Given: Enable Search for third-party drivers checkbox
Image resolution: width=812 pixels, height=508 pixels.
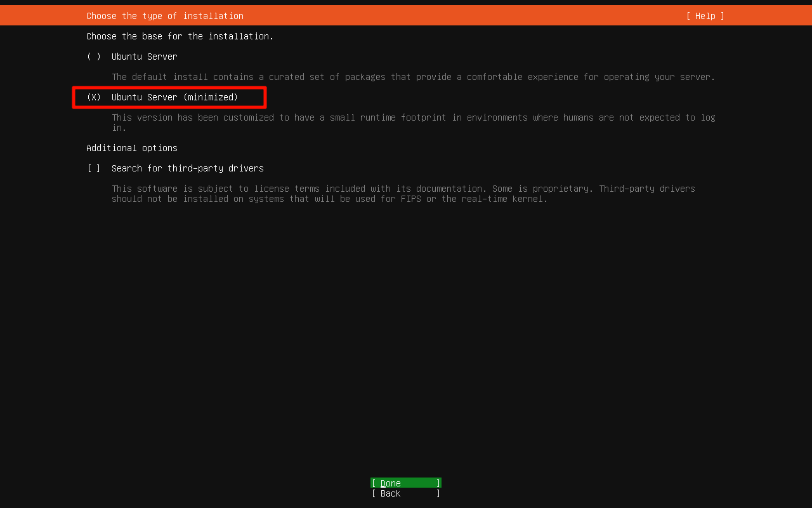Looking at the screenshot, I should pos(175,168).
